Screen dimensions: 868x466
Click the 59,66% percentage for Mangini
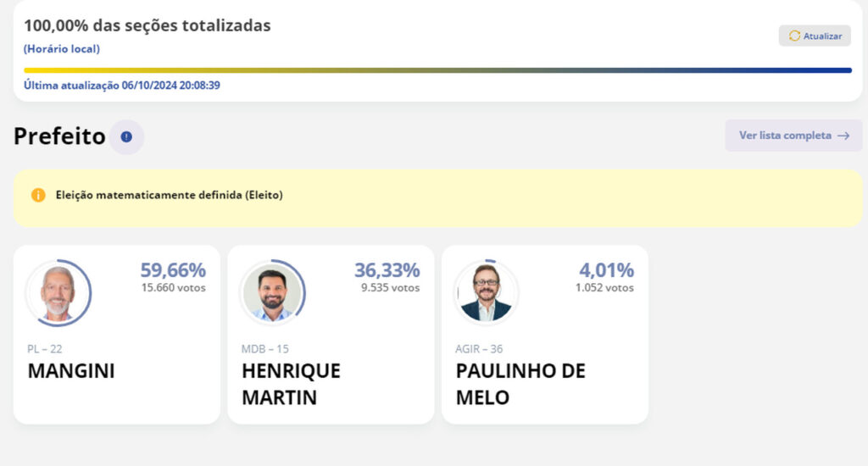(x=173, y=270)
